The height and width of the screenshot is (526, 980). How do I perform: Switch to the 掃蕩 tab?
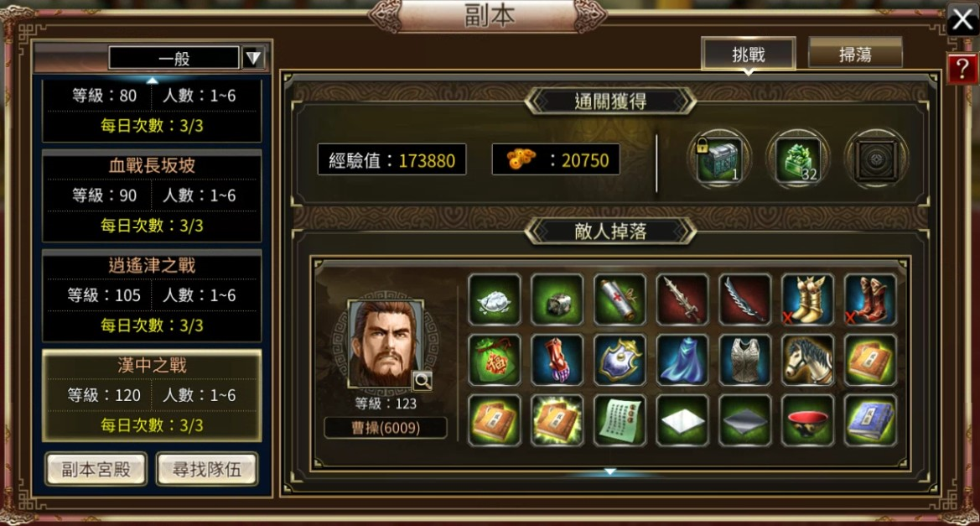[x=856, y=55]
